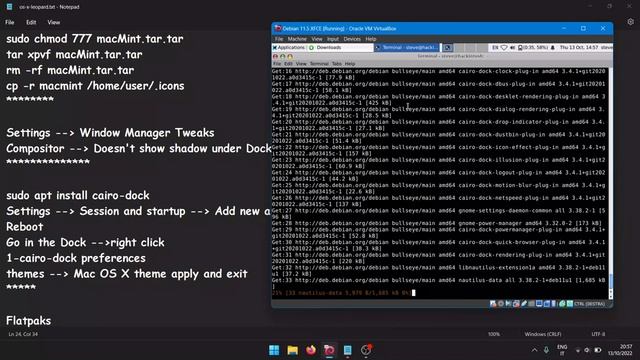Viewport: 640px width, 360px height.
Task: Click battery icon in Windows tray
Action: pyautogui.click(x=598, y=350)
